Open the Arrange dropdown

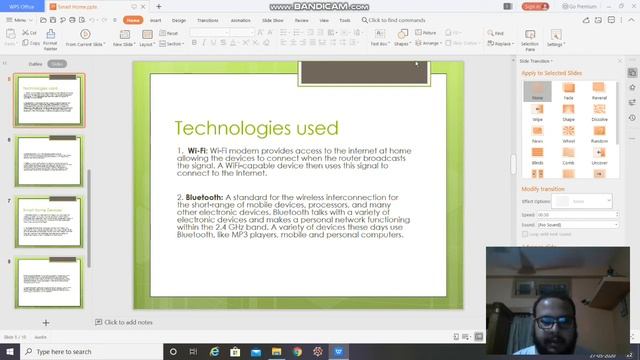pyautogui.click(x=428, y=43)
